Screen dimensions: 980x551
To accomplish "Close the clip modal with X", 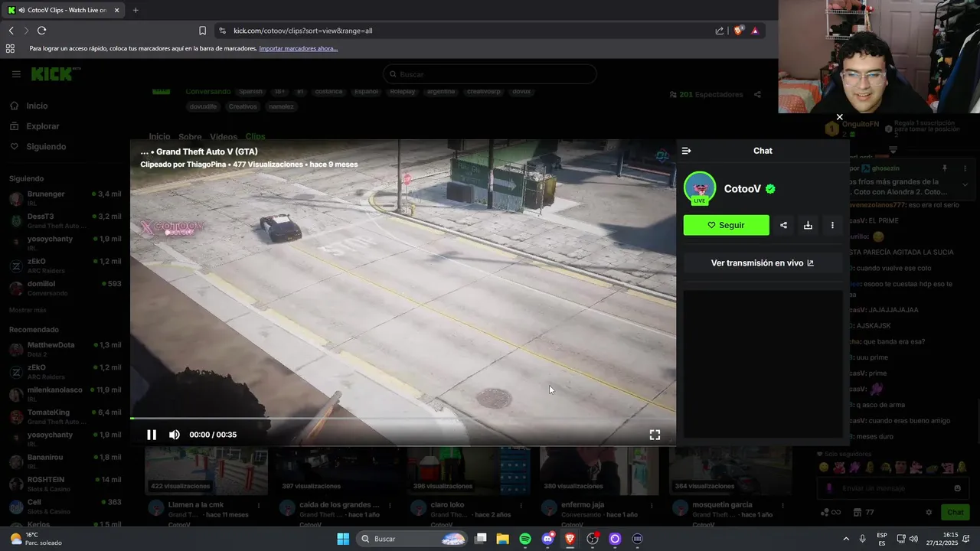I will coord(839,117).
